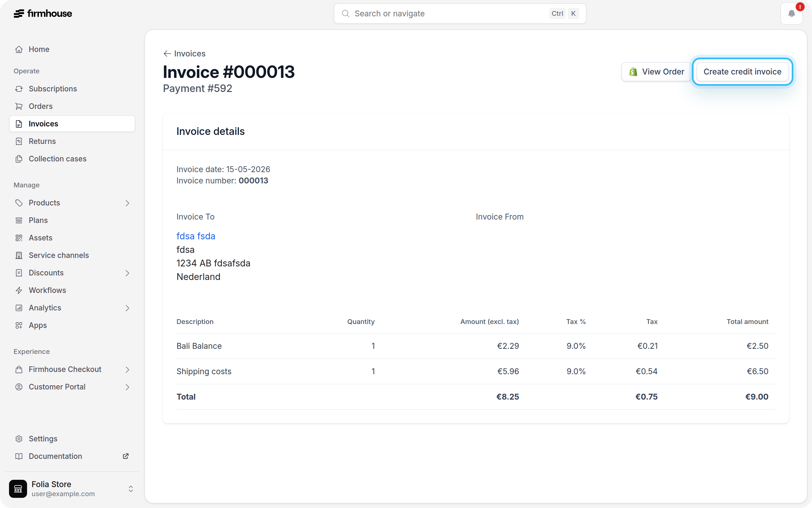Click the Documentation book icon
The image size is (812, 508).
[x=19, y=456]
